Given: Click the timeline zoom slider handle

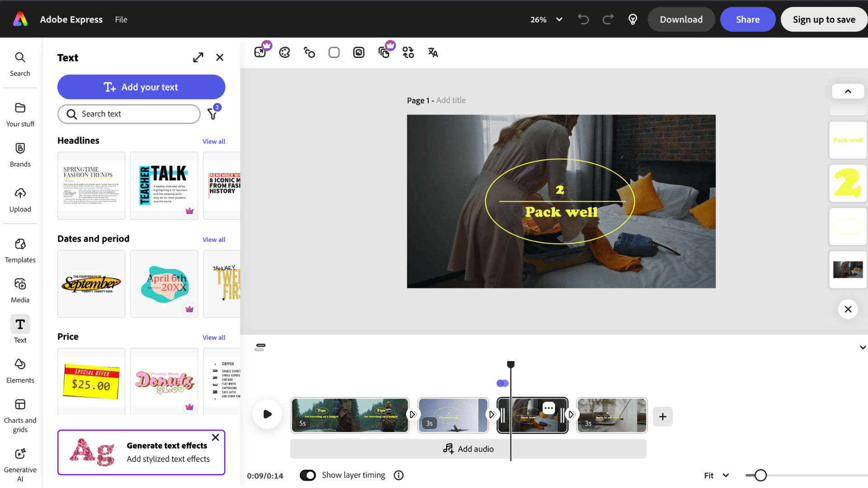Looking at the screenshot, I should [760, 475].
